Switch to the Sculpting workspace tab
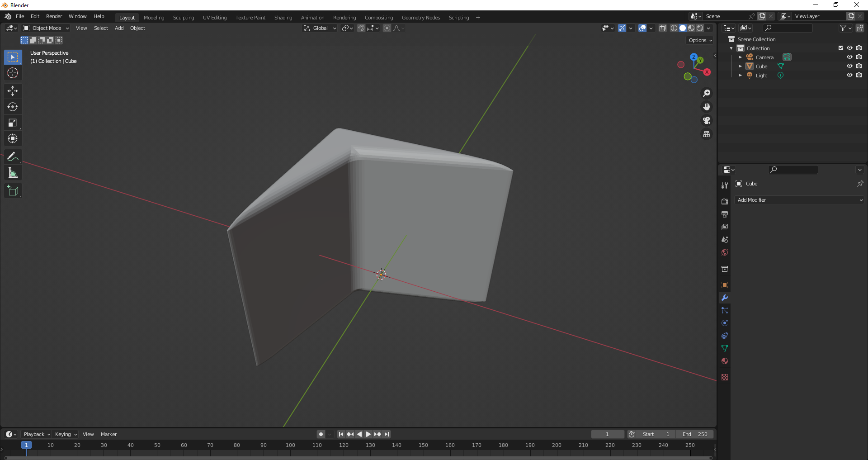 coord(183,18)
